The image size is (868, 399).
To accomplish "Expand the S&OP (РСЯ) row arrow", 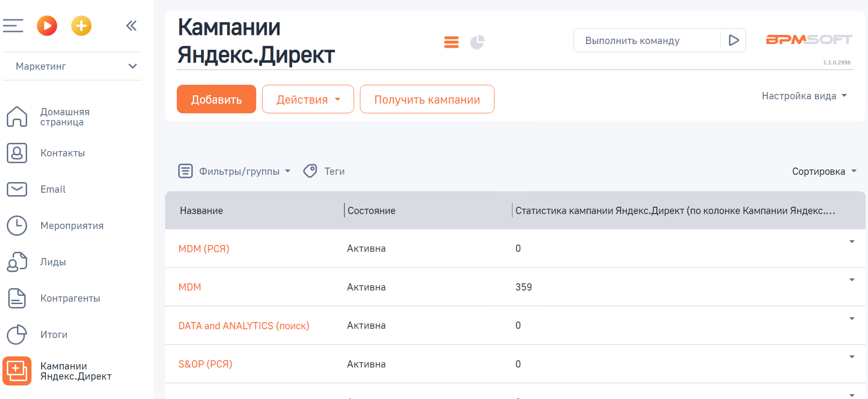I will [852, 357].
